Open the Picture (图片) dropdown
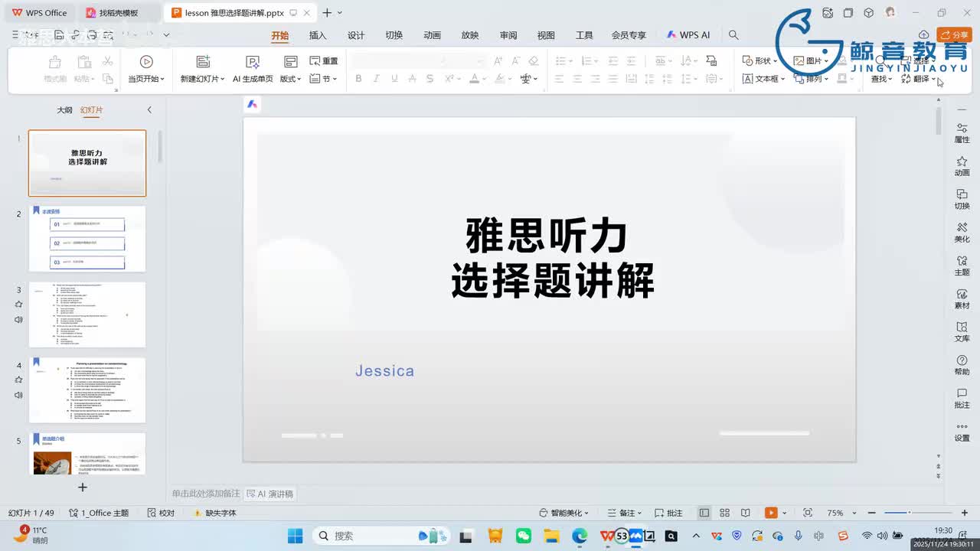Viewport: 980px width, 551px height. click(x=810, y=61)
